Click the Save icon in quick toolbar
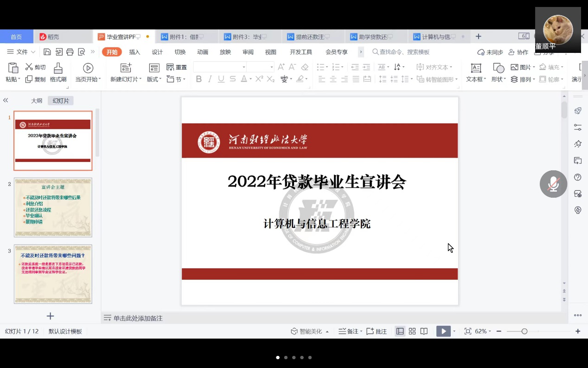The width and height of the screenshot is (588, 368). coord(47,52)
